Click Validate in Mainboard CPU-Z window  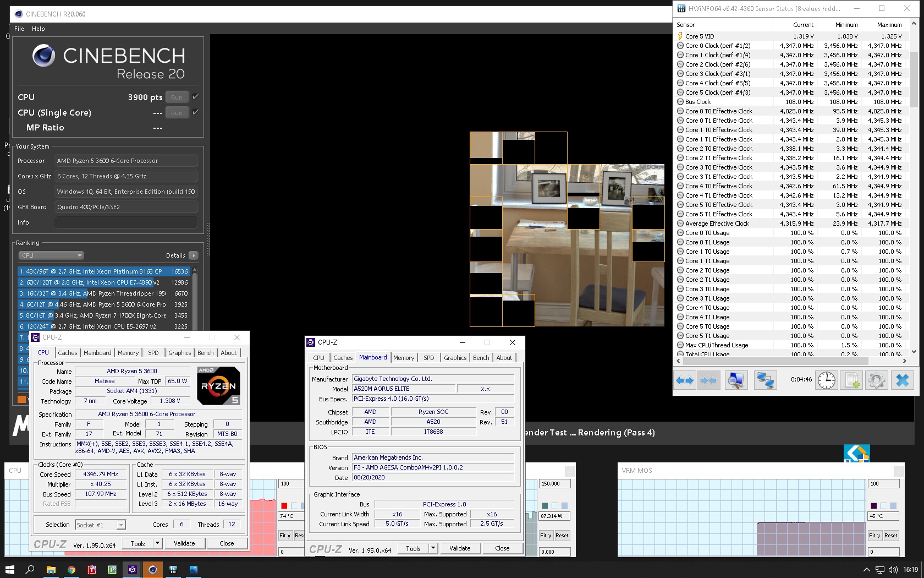[460, 548]
